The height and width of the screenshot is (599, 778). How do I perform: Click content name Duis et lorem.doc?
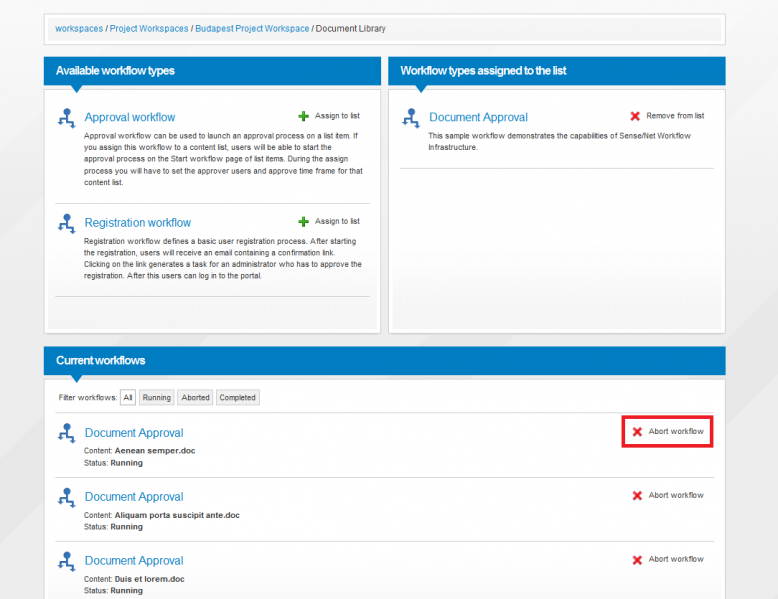coord(149,579)
